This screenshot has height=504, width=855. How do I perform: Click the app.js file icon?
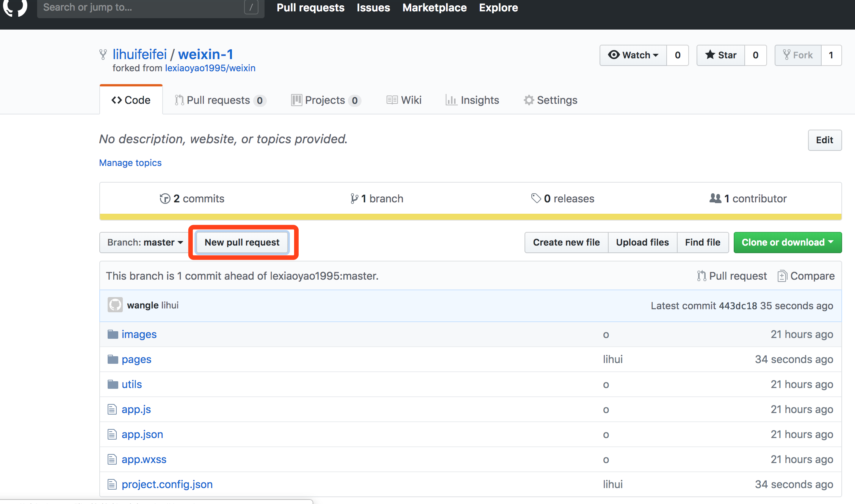tap(112, 409)
